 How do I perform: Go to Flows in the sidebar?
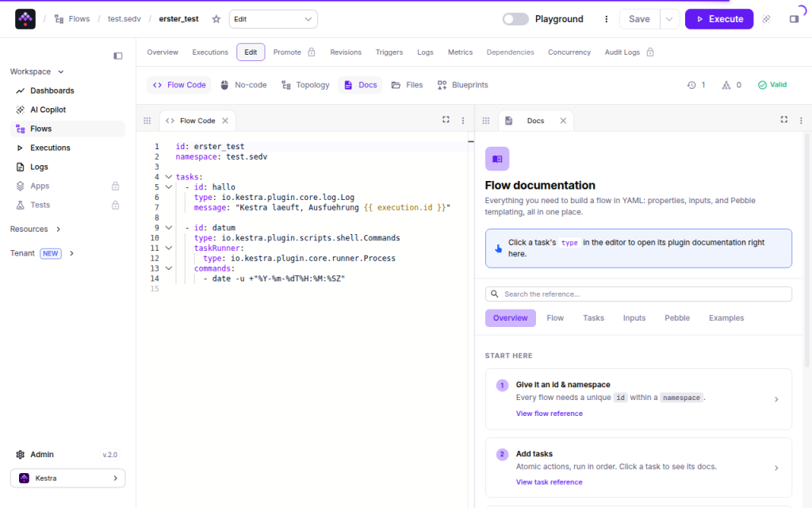click(x=68, y=129)
